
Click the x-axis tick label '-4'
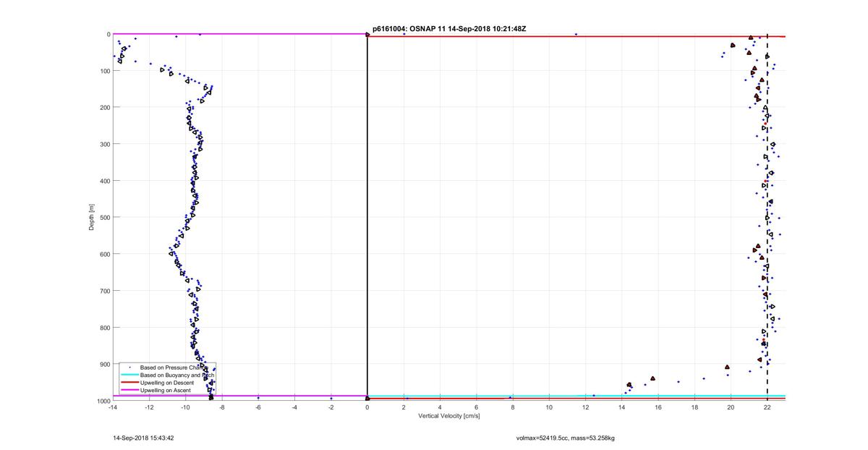point(294,407)
